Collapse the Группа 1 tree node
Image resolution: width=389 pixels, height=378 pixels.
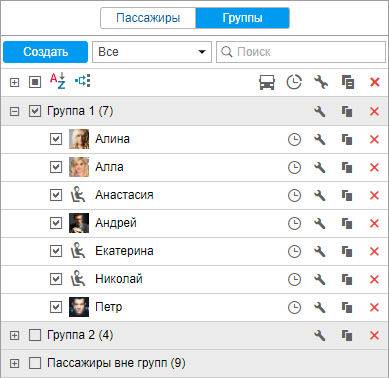(14, 111)
